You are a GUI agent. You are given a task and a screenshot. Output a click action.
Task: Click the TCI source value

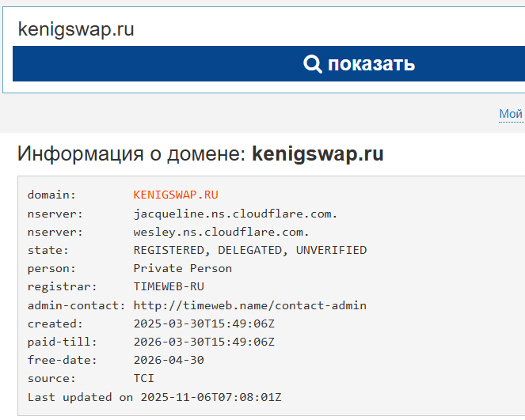click(x=144, y=379)
